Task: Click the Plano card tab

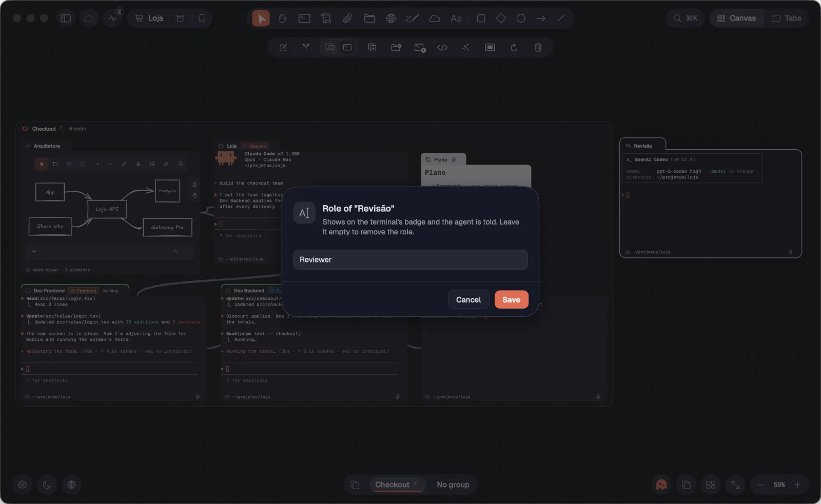Action: [443, 159]
